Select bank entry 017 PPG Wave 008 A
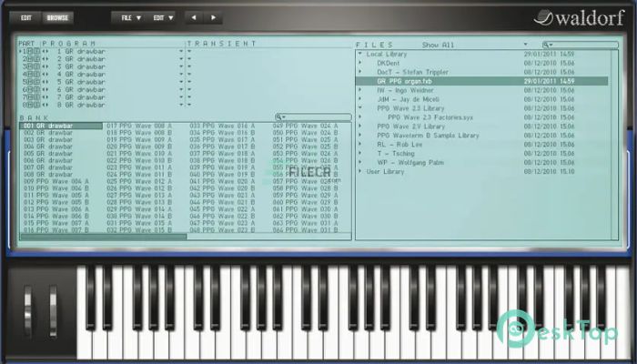The width and height of the screenshot is (637, 364). 139,126
